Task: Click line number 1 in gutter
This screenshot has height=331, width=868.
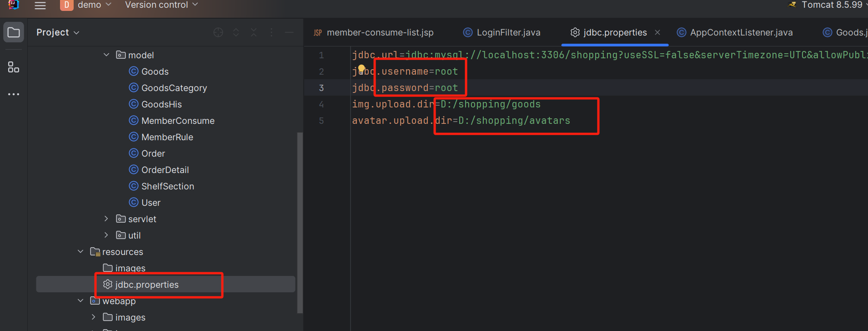Action: coord(321,55)
